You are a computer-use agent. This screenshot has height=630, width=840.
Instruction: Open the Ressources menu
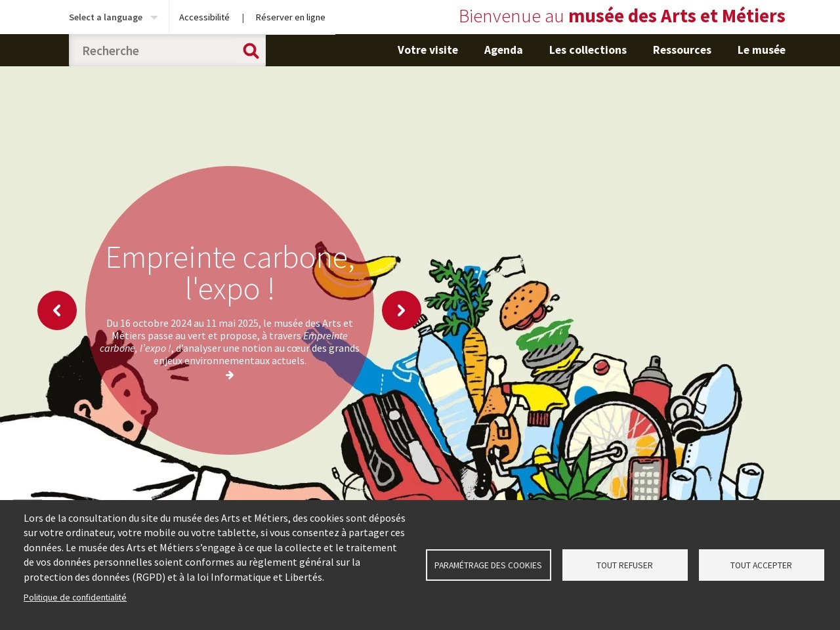[682, 50]
